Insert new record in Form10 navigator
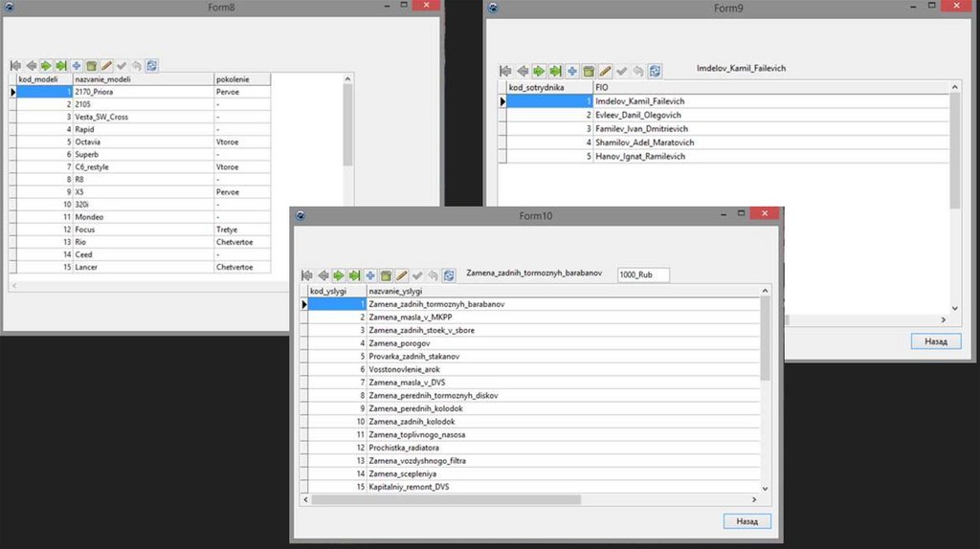The image size is (980, 549). (x=370, y=275)
